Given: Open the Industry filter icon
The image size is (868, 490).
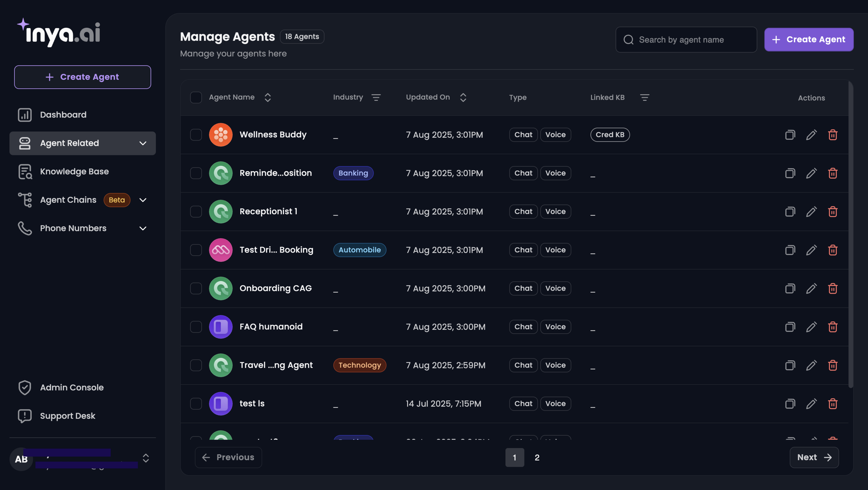Looking at the screenshot, I should click(x=376, y=97).
